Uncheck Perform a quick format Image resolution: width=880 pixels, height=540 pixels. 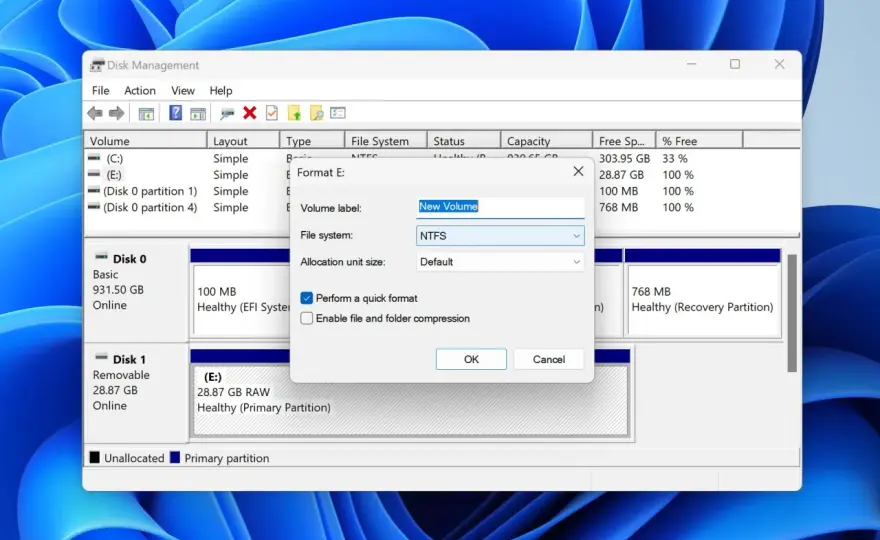pyautogui.click(x=306, y=298)
